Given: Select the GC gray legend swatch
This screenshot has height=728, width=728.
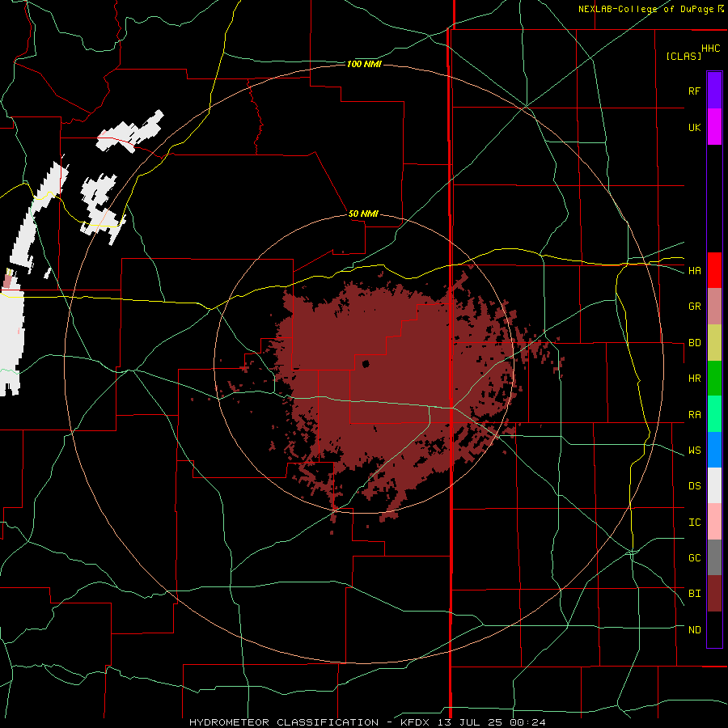Looking at the screenshot, I should 714,557.
